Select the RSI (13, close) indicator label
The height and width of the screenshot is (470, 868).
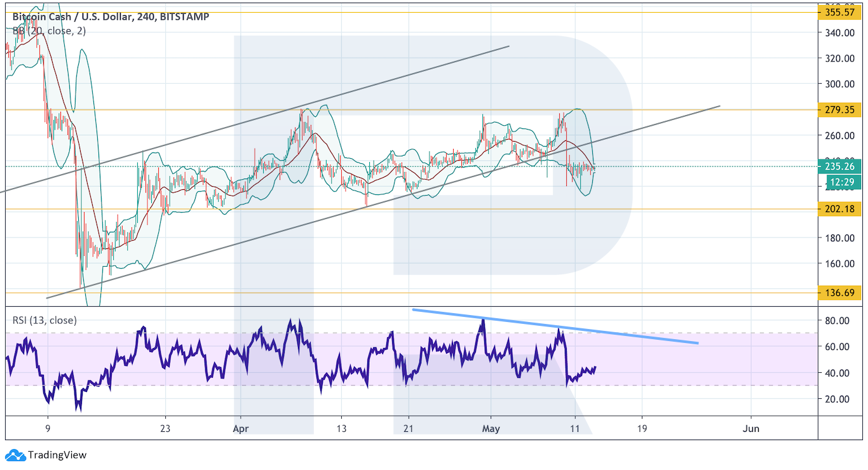44,320
